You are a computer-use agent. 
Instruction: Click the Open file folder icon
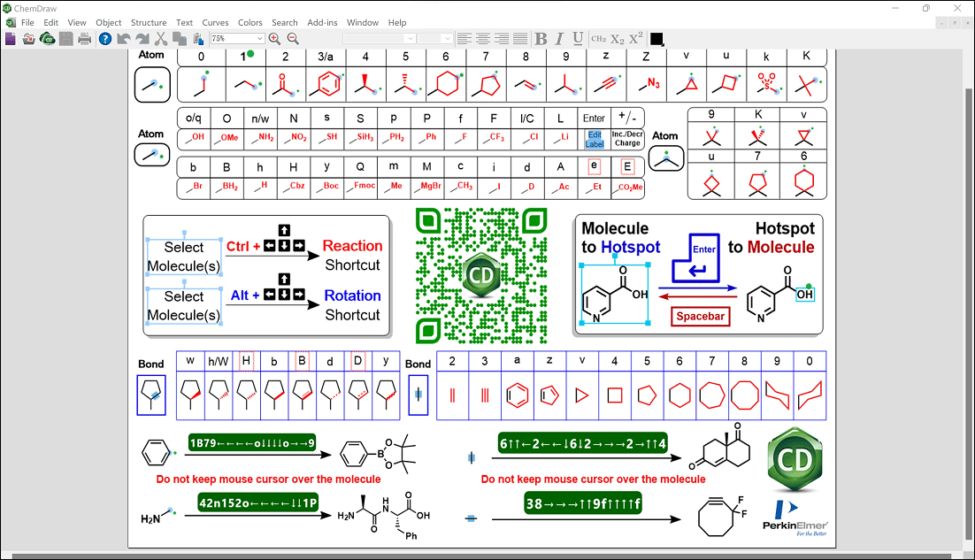[28, 39]
